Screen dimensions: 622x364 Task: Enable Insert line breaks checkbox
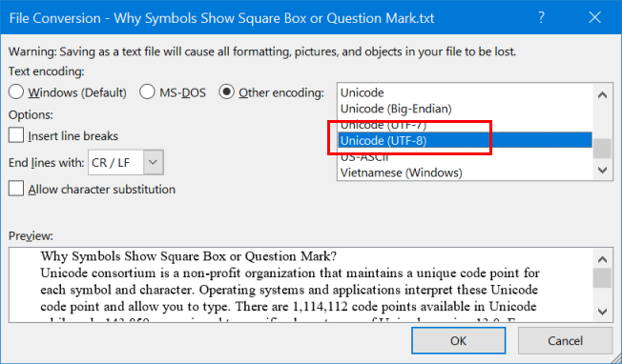point(16,135)
